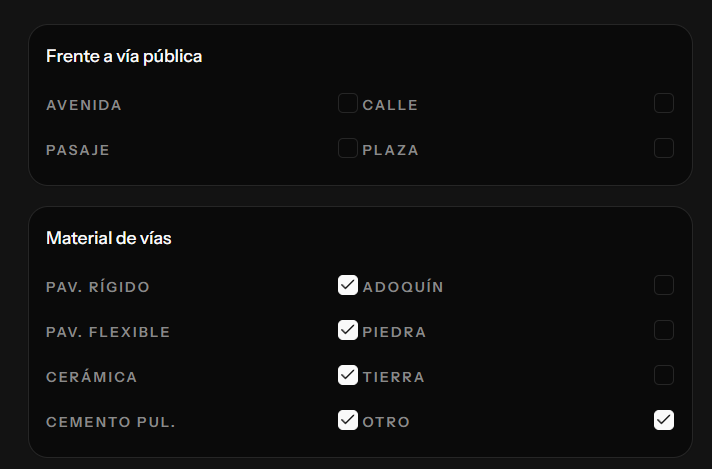The image size is (712, 469).
Task: Click the 'Material de vías' heading
Action: coord(109,238)
